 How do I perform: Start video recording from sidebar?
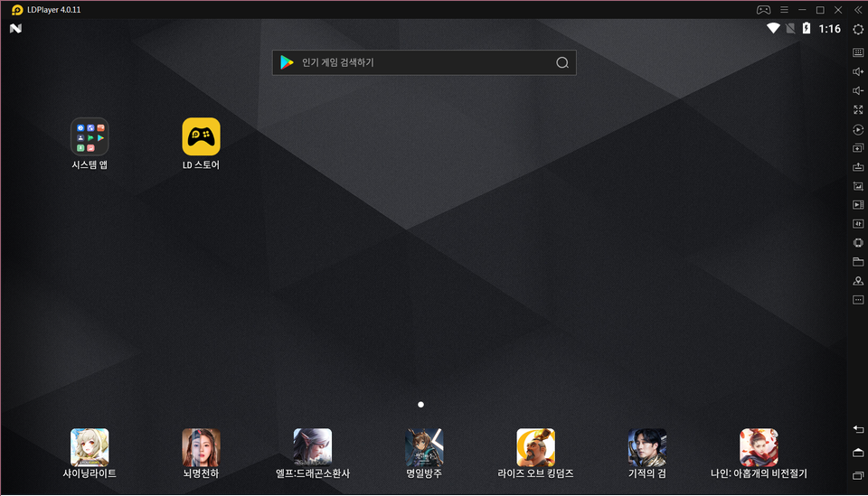coord(858,204)
